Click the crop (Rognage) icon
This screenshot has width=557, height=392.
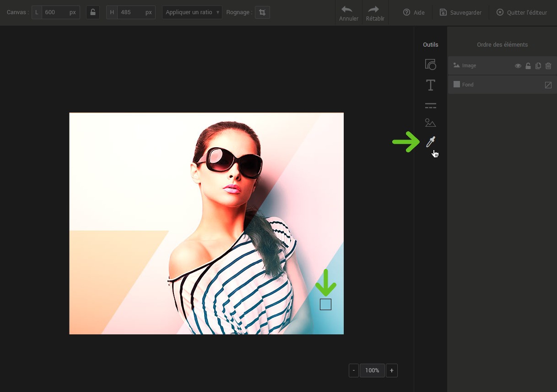[262, 12]
